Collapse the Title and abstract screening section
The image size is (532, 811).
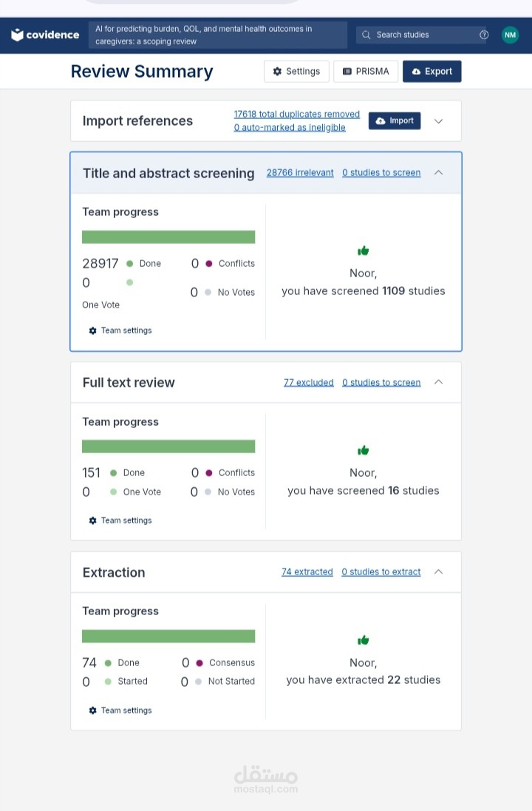tap(438, 172)
